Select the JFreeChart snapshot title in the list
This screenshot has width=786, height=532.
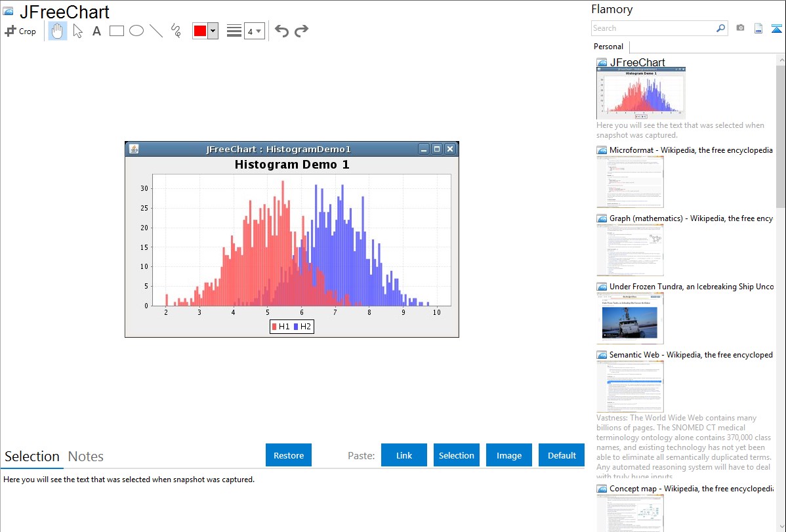click(638, 62)
